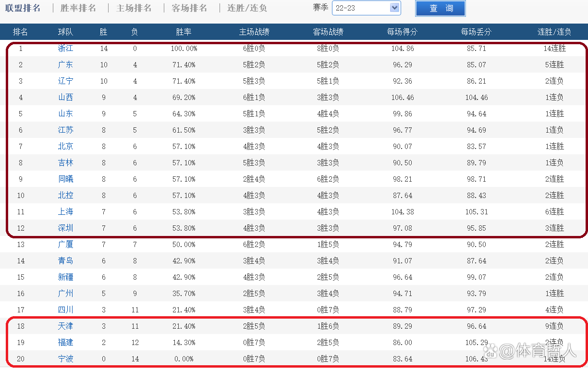The height and width of the screenshot is (371, 588).
Task: Click the 查询 query button
Action: click(440, 9)
